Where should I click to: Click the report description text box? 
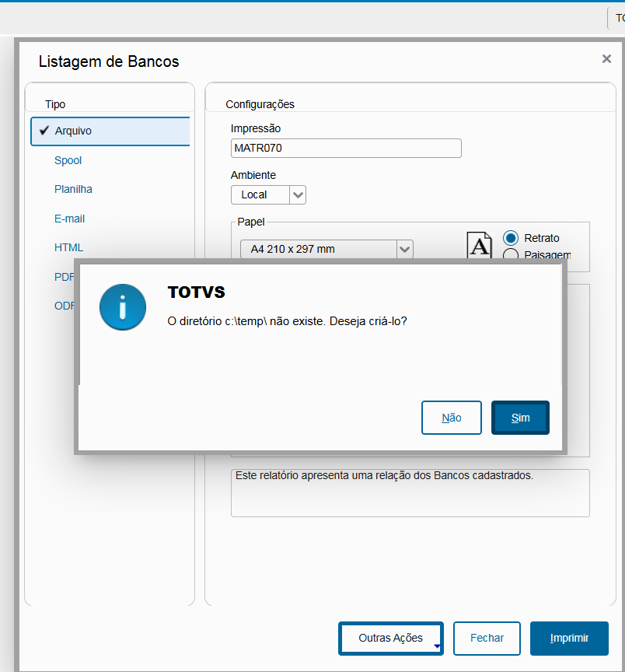[410, 492]
